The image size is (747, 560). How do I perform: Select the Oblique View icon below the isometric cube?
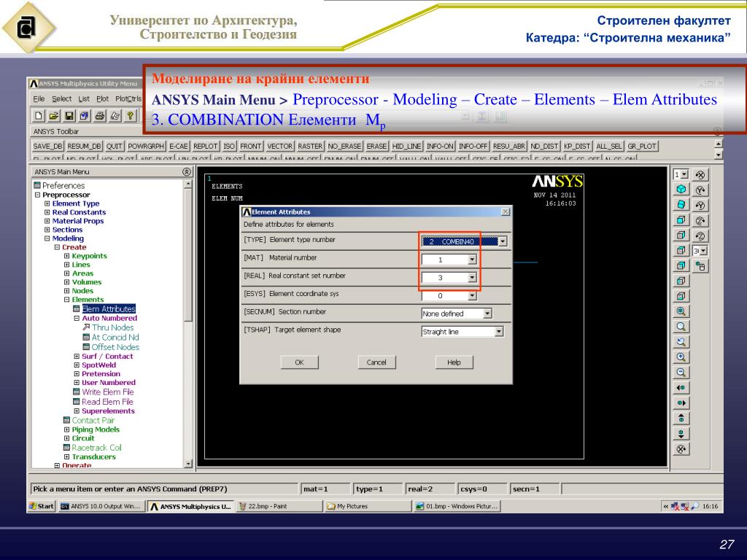(681, 204)
